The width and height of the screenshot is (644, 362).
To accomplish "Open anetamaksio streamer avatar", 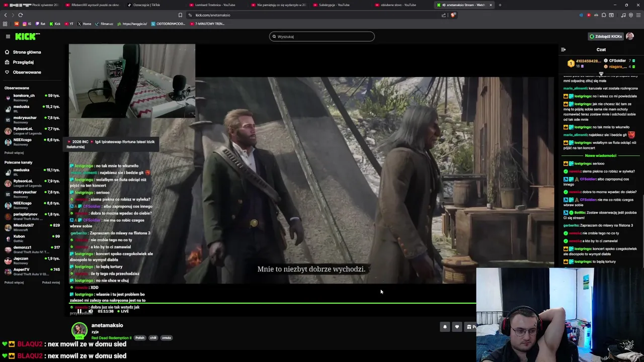I will pos(79,330).
